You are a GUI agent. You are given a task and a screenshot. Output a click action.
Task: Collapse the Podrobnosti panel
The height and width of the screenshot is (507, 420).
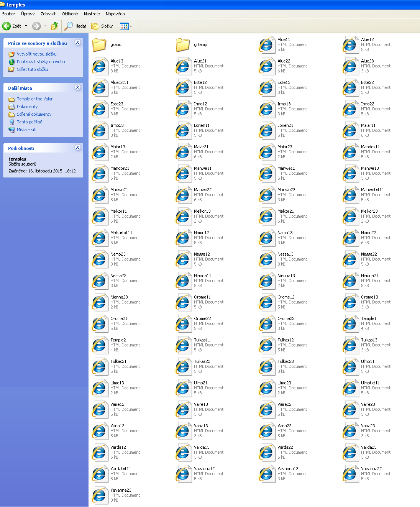(78, 148)
